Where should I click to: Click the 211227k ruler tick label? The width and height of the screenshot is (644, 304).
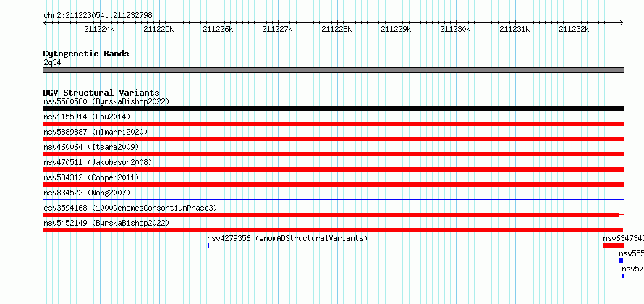point(277,29)
